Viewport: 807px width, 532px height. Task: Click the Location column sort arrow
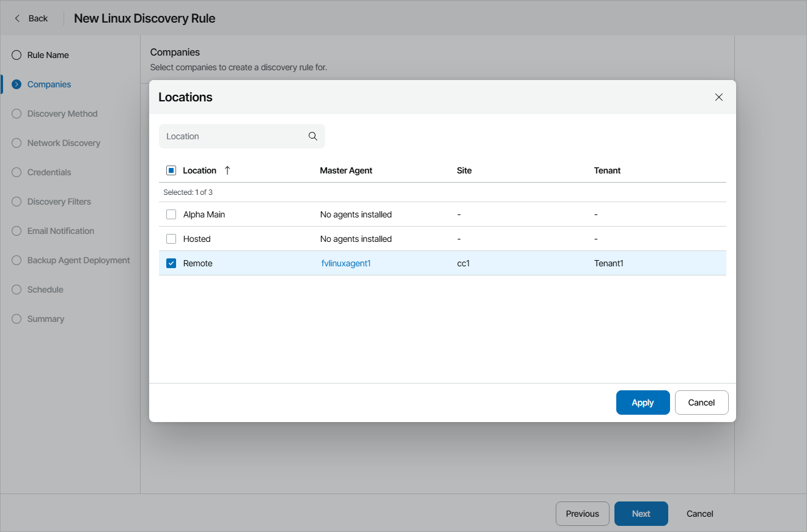[227, 170]
